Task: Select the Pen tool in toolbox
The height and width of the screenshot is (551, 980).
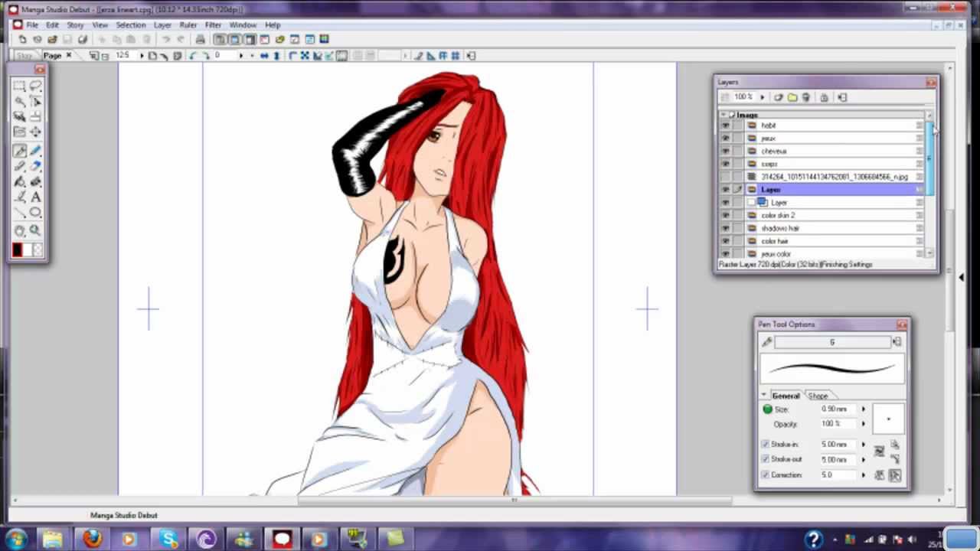Action: (x=20, y=151)
